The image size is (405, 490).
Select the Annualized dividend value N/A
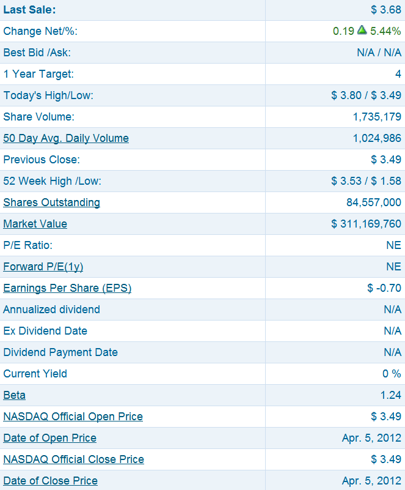pyautogui.click(x=393, y=310)
